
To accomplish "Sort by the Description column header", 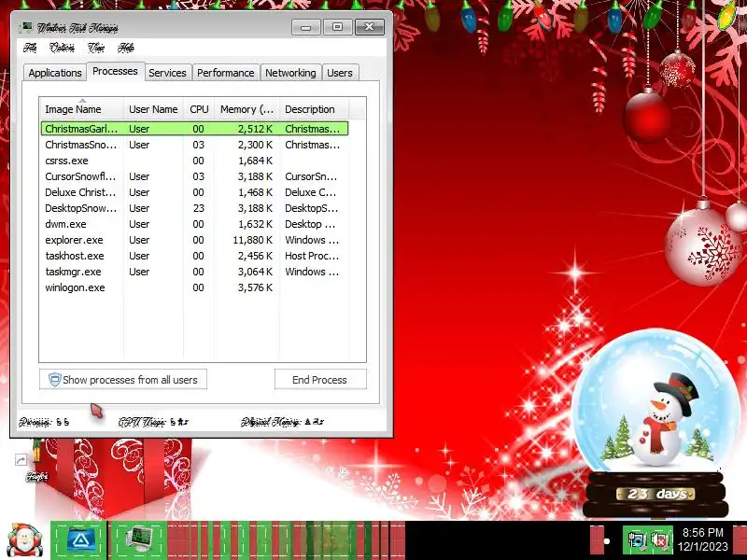I will pos(314,109).
